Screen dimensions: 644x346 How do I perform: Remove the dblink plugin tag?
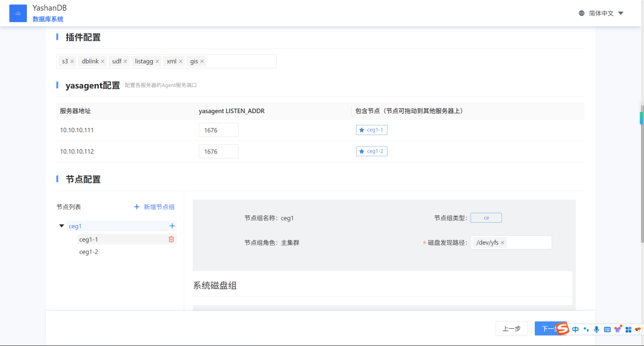pyautogui.click(x=103, y=61)
